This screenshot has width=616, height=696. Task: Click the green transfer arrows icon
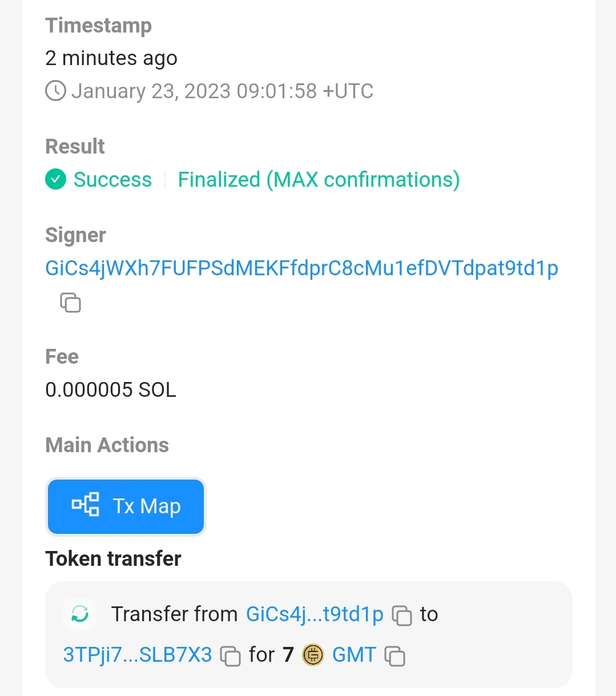point(80,614)
